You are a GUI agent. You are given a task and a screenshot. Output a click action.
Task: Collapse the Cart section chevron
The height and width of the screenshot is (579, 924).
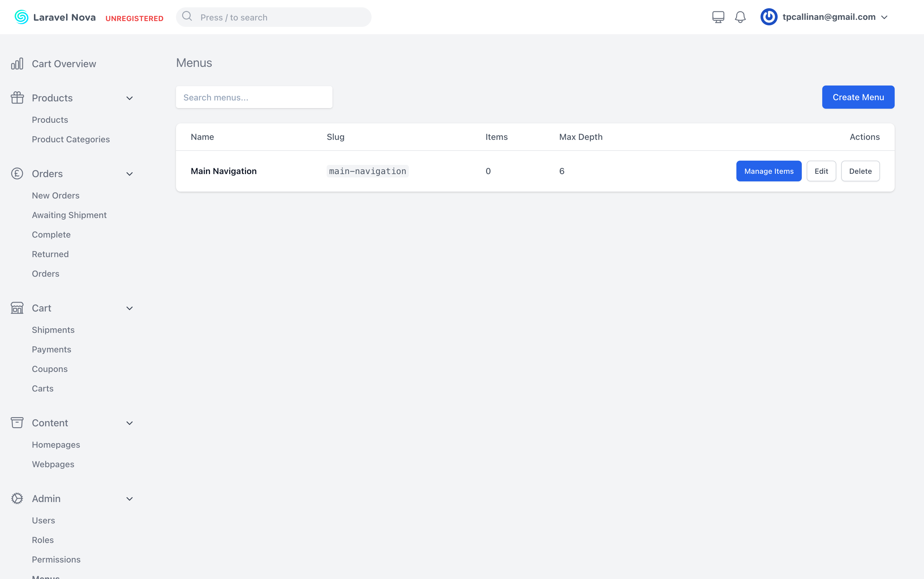[x=130, y=308]
